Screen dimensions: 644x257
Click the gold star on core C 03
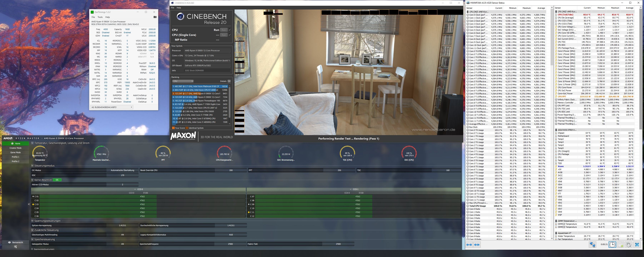pyautogui.click(x=33, y=204)
